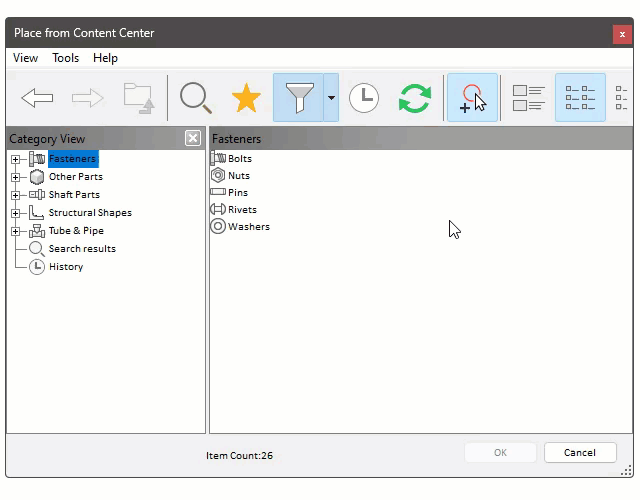This screenshot has height=500, width=640.
Task: Click the Structural Shapes angle icon
Action: pos(37,213)
